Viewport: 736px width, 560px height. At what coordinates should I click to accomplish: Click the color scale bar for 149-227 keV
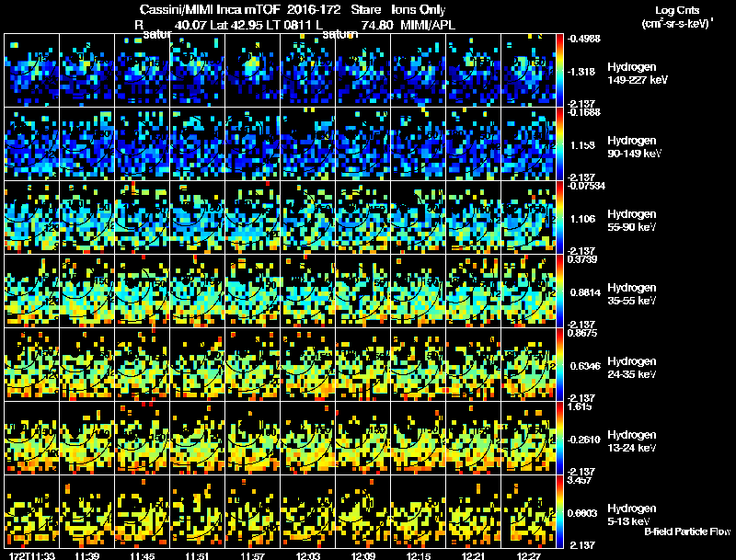(x=559, y=71)
